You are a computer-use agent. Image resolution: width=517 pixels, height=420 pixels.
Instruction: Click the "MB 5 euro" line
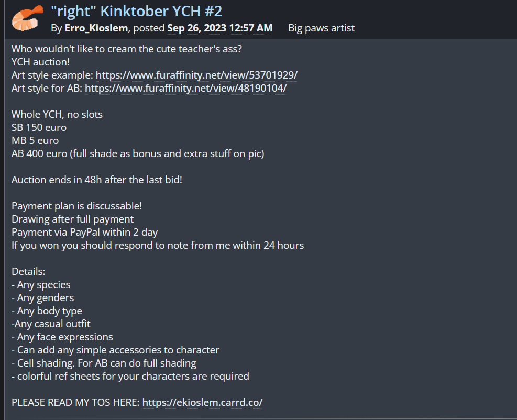35,140
